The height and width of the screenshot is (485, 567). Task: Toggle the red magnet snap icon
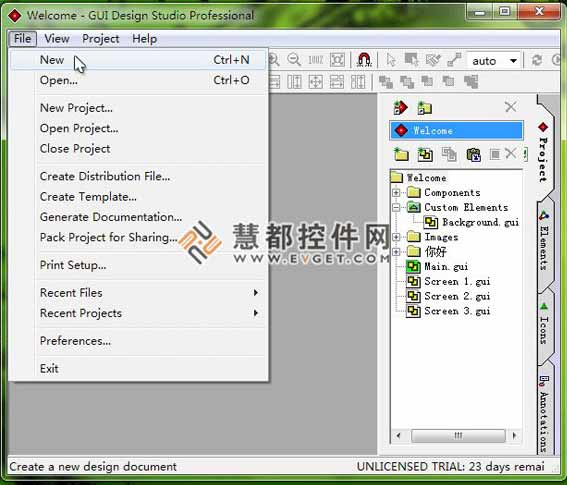364,60
